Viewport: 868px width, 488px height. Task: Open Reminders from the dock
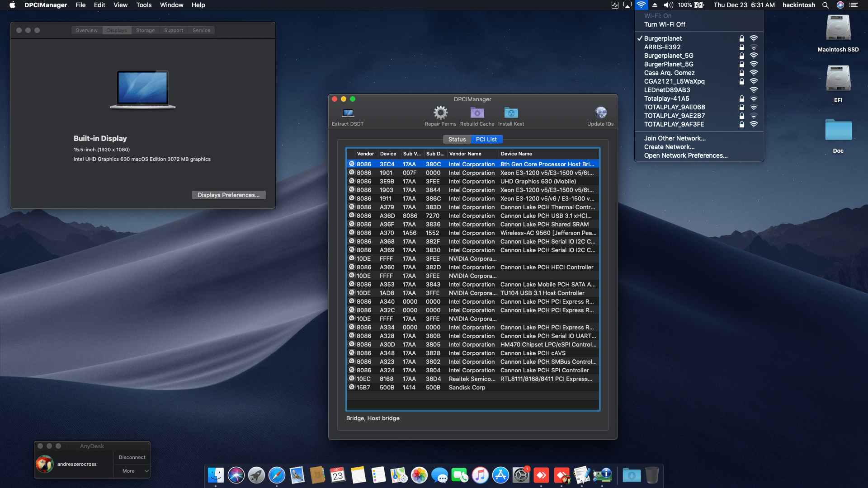(378, 475)
